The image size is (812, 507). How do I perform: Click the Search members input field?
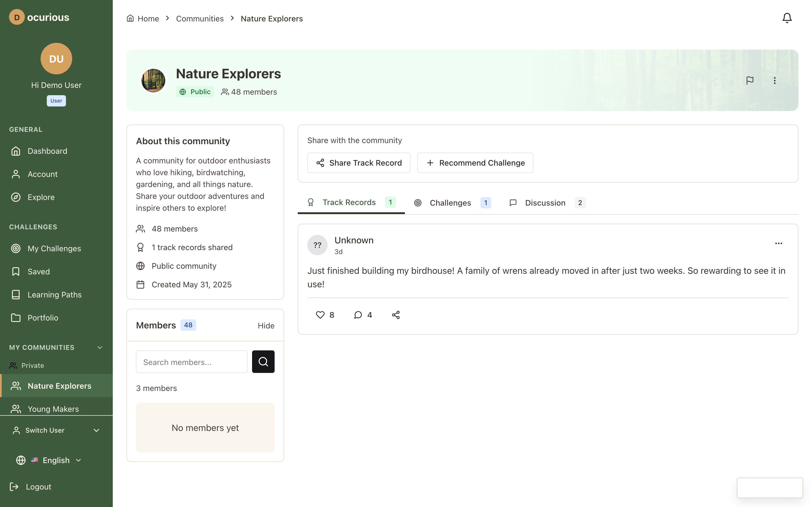[192, 362]
